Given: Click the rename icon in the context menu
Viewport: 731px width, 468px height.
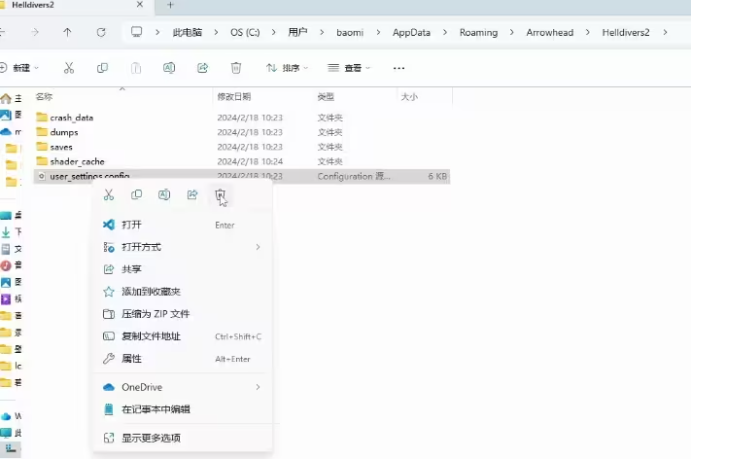Looking at the screenshot, I should pyautogui.click(x=164, y=195).
